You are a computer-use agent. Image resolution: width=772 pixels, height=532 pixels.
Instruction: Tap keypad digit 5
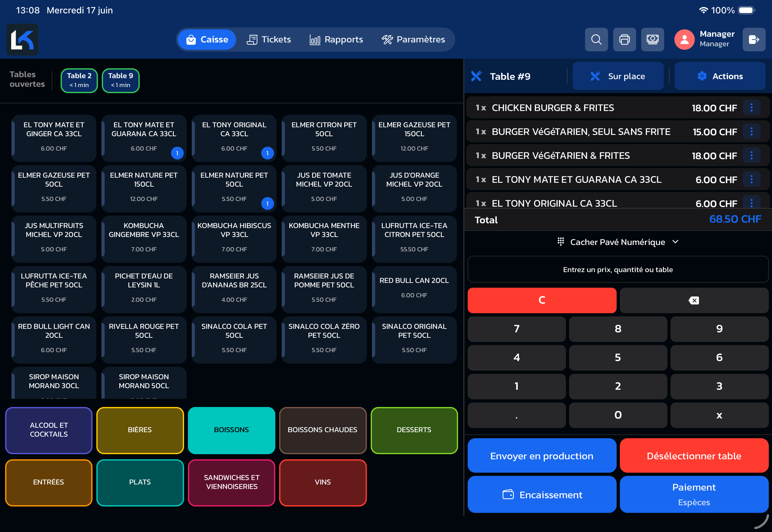pos(618,358)
